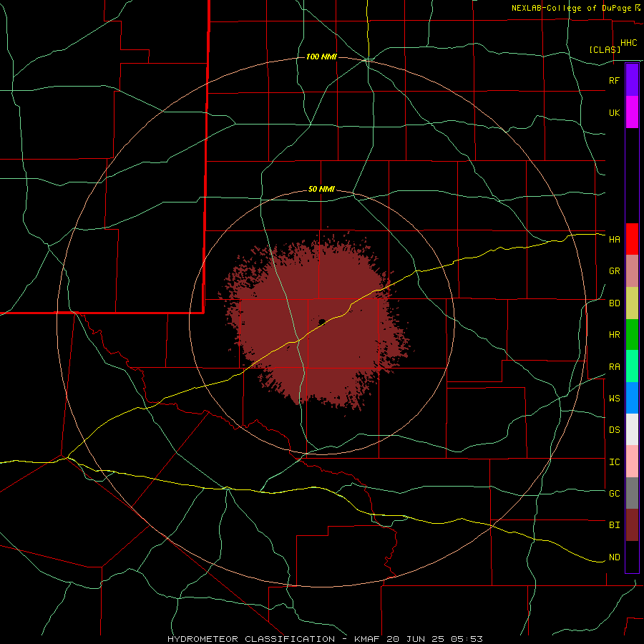Click the BD yellow legend color swatch
This screenshot has width=644, height=644.
coord(632,303)
